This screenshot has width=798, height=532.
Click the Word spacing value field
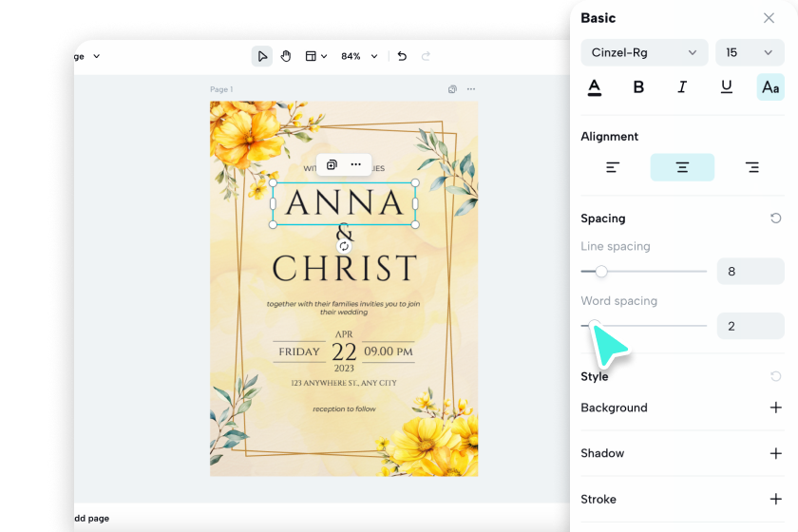(x=750, y=326)
